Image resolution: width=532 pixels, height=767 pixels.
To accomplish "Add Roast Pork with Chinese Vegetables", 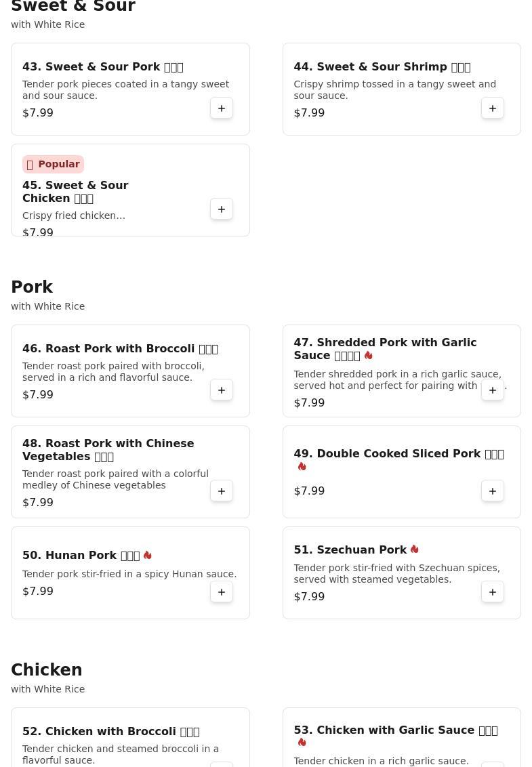I will point(222,491).
